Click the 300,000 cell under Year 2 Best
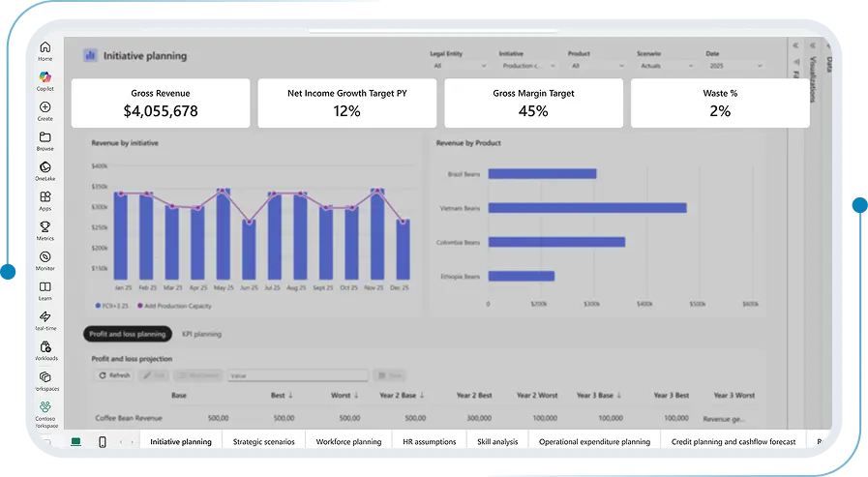The height and width of the screenshot is (477, 868). click(479, 418)
